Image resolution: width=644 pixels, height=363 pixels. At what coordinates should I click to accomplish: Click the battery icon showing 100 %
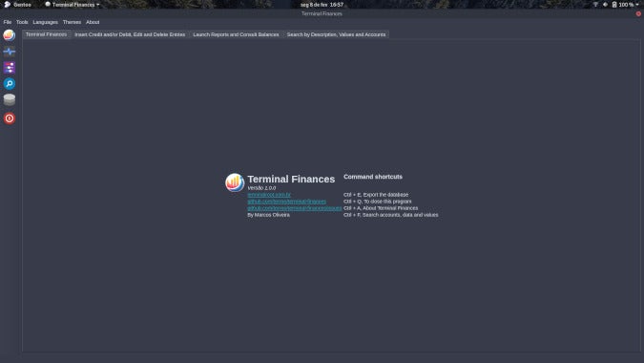[x=614, y=5]
